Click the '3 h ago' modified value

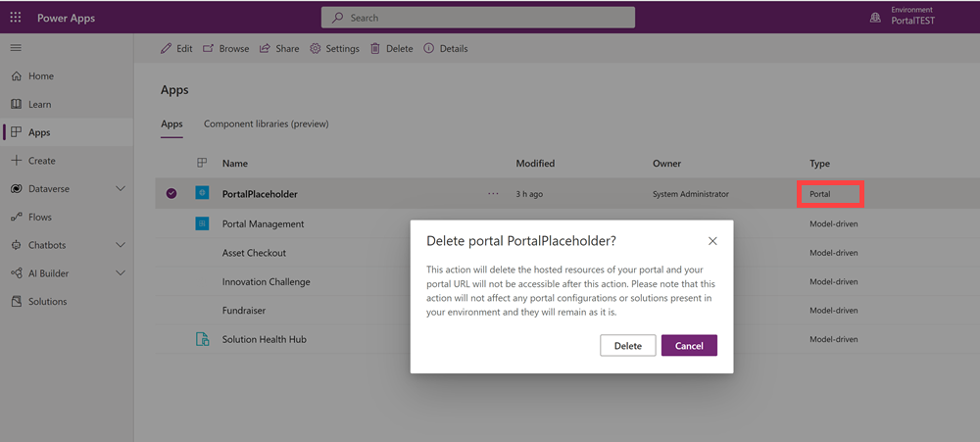coord(529,194)
